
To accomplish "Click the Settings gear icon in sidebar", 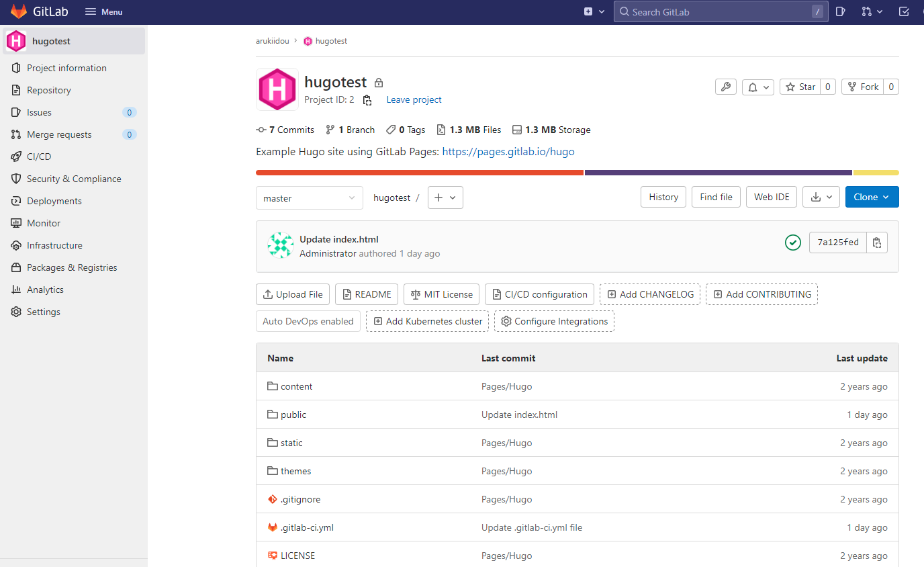I will coord(16,312).
